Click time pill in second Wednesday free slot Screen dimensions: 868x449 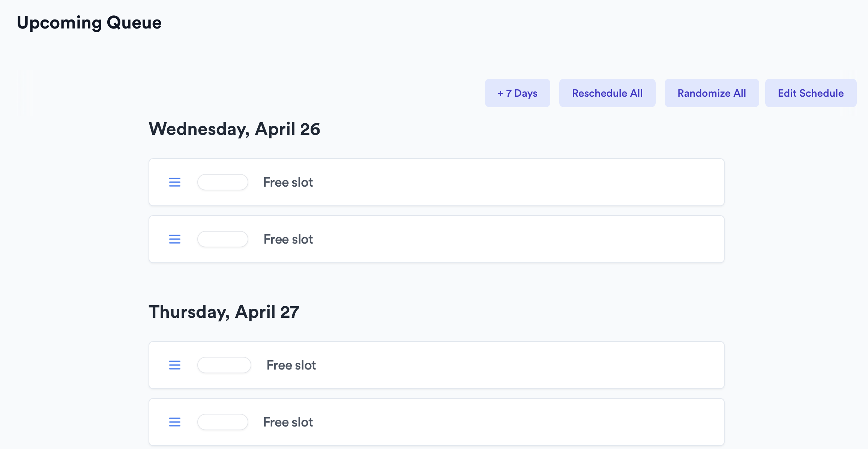click(x=223, y=239)
